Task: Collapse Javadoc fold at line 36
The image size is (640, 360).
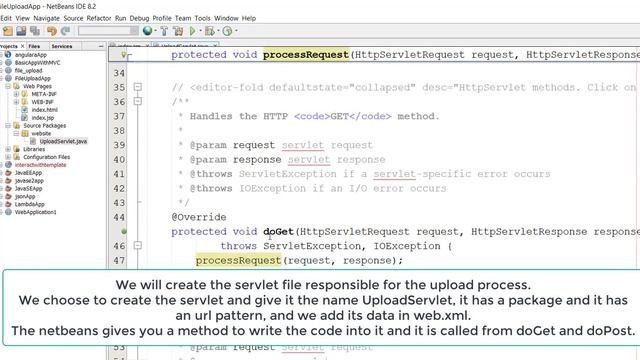Action: click(x=138, y=101)
